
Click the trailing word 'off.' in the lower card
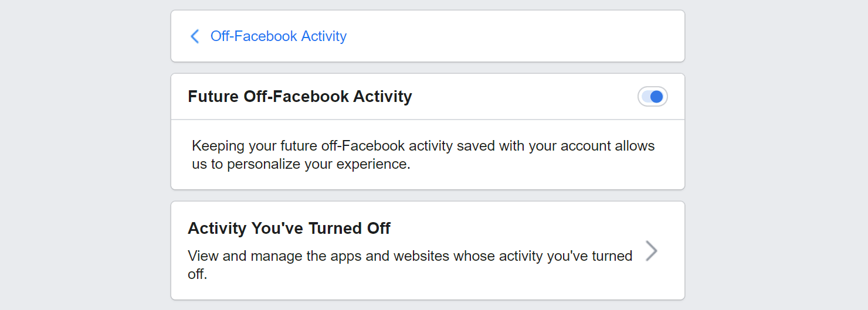198,274
